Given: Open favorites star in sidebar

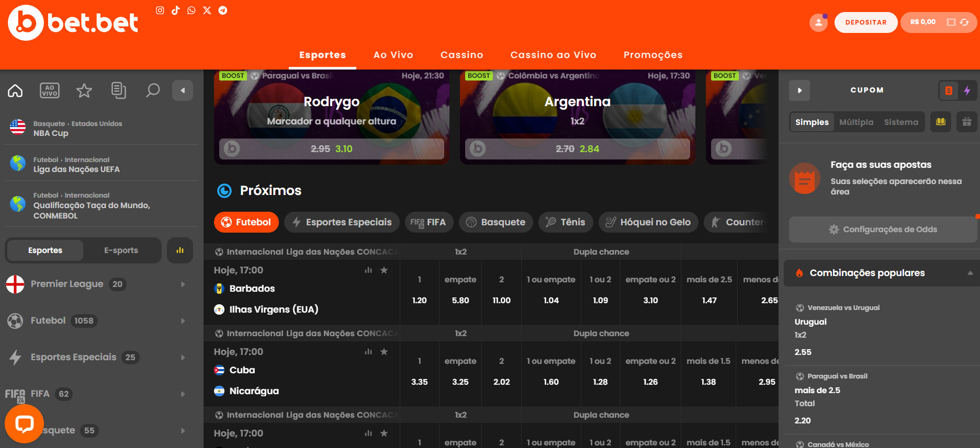Looking at the screenshot, I should 84,90.
